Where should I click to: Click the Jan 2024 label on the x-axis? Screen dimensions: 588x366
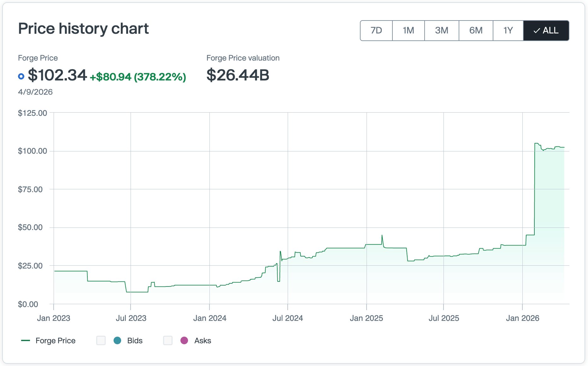tap(210, 318)
